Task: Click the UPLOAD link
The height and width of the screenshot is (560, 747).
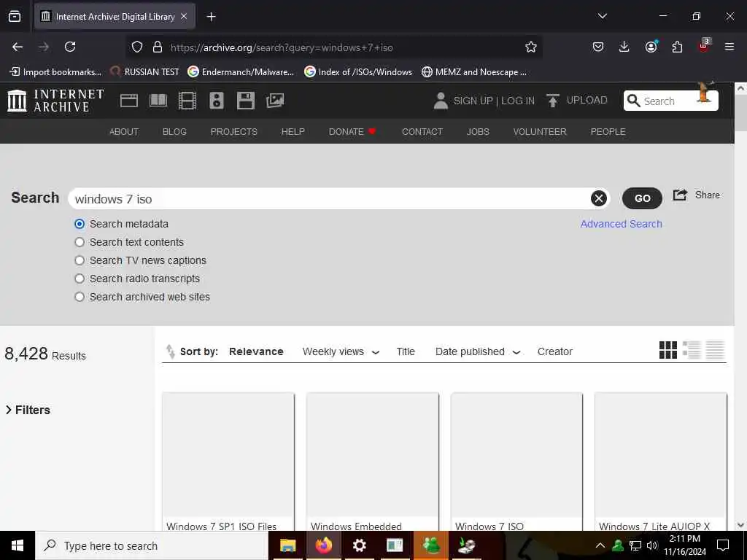Action: [587, 100]
